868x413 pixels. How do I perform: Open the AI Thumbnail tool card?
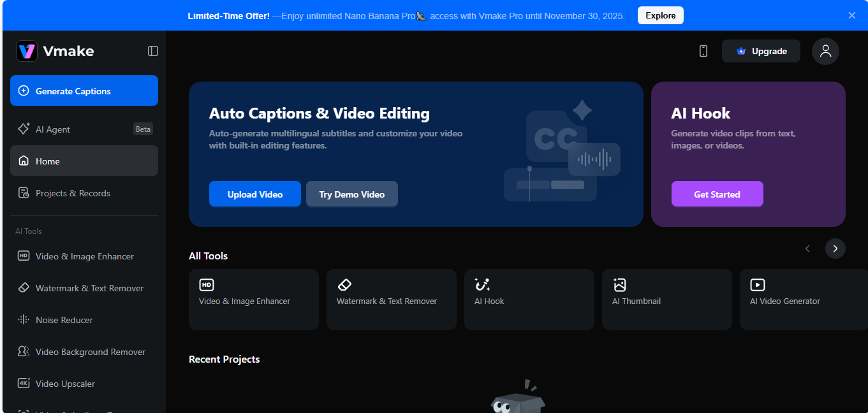666,300
